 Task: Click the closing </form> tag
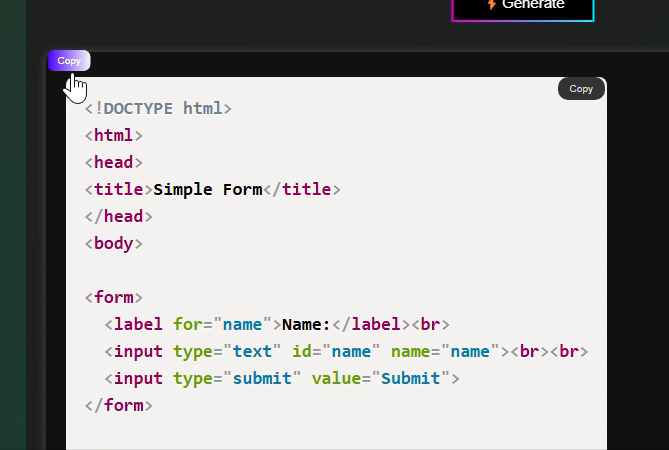(119, 405)
